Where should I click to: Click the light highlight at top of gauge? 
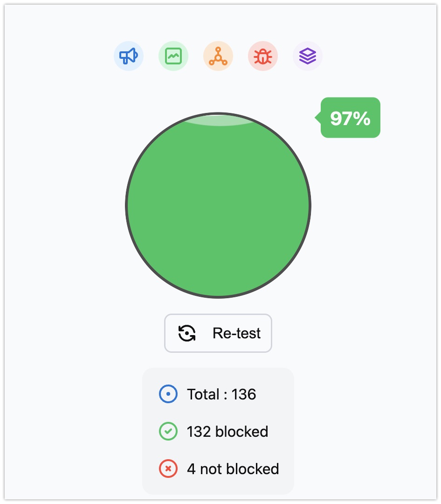click(219, 120)
